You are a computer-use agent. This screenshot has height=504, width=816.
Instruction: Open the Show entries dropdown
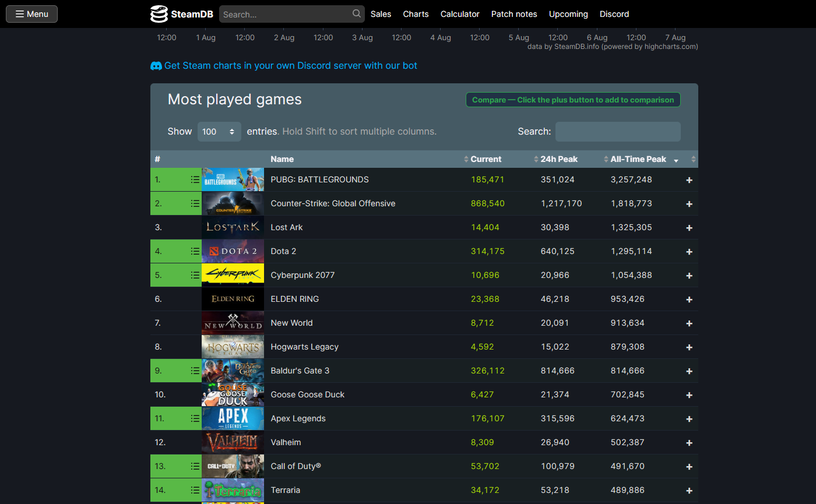(x=219, y=132)
